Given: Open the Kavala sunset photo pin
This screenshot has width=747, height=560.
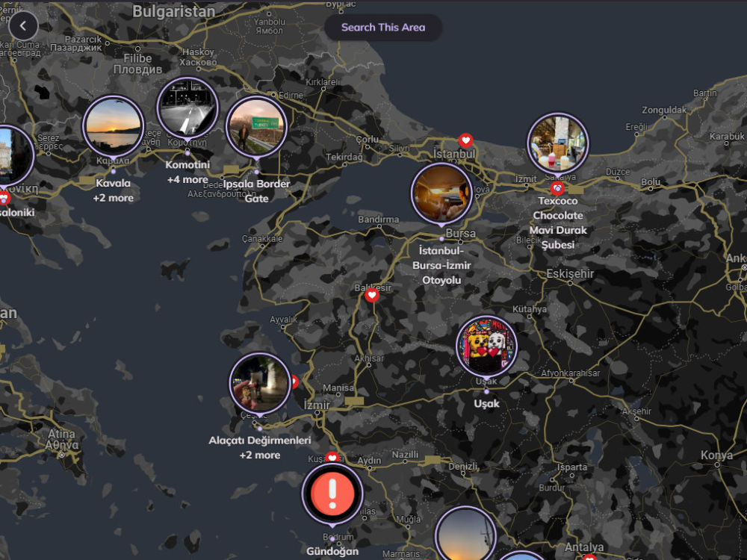Looking at the screenshot, I should [114, 127].
